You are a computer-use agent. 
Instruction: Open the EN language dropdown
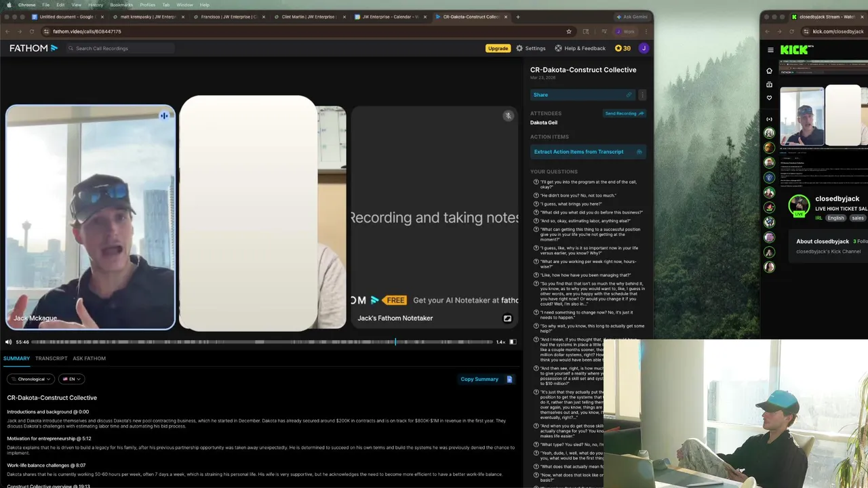tap(71, 379)
